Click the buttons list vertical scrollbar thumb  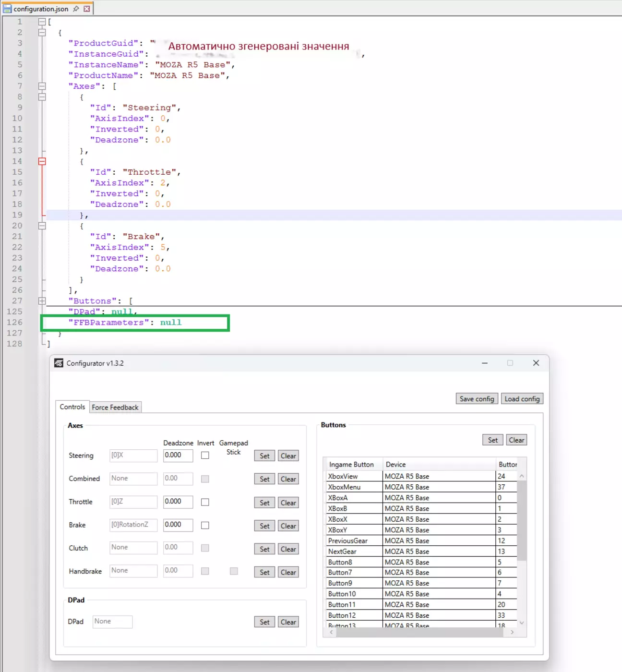522,520
